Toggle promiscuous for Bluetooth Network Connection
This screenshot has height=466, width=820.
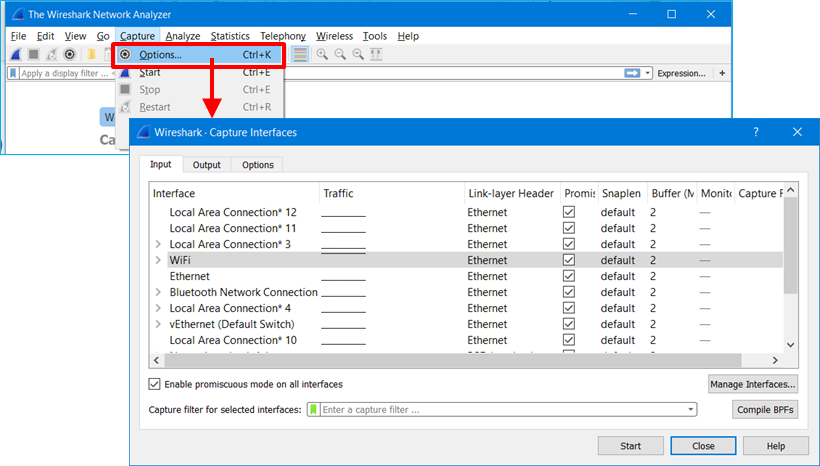click(569, 292)
